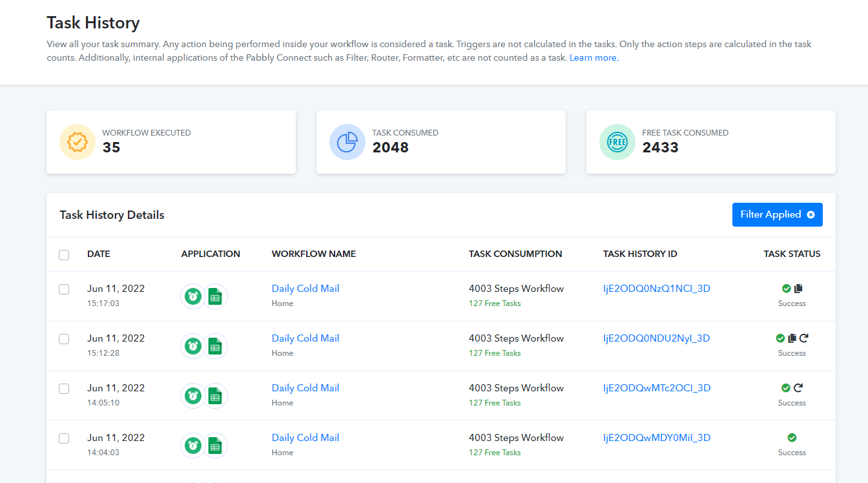
Task: Check the box for the 15:17:03 task row
Action: pos(64,289)
